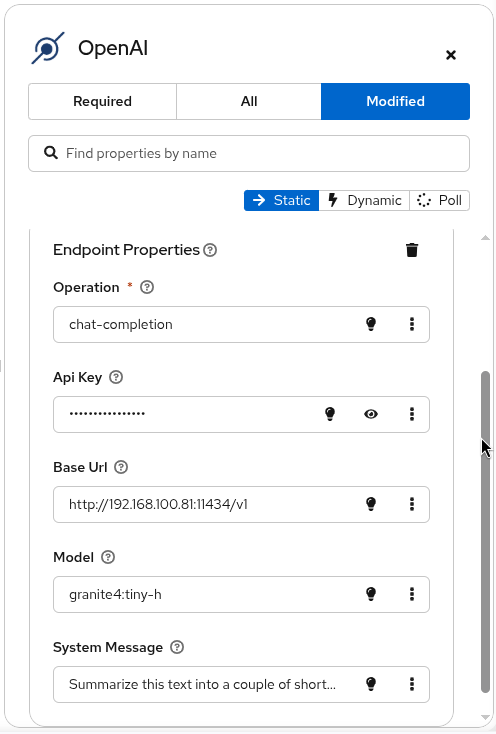Click the Base Url field value
The image size is (496, 734).
point(241,504)
